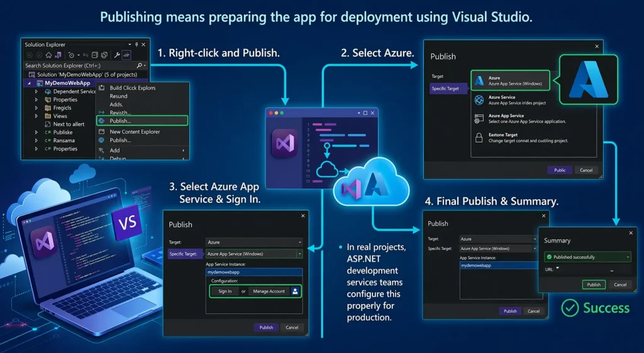
Task: Click the icon beside Azure App Service option
Action: (x=479, y=119)
